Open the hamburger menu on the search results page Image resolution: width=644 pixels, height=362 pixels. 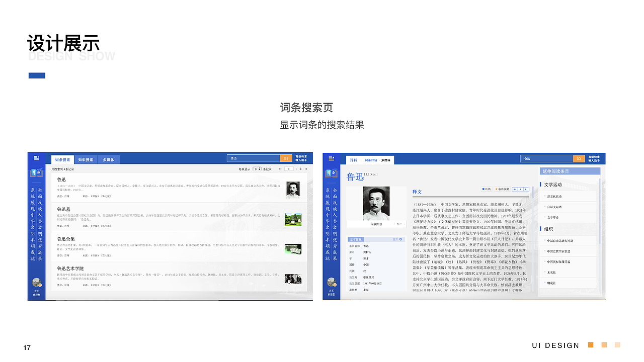(36, 158)
